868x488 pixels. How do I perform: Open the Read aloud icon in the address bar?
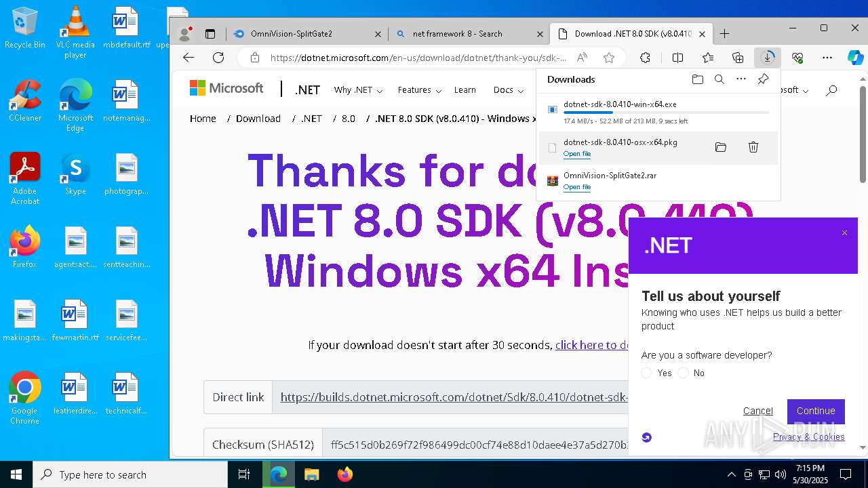[x=581, y=58]
